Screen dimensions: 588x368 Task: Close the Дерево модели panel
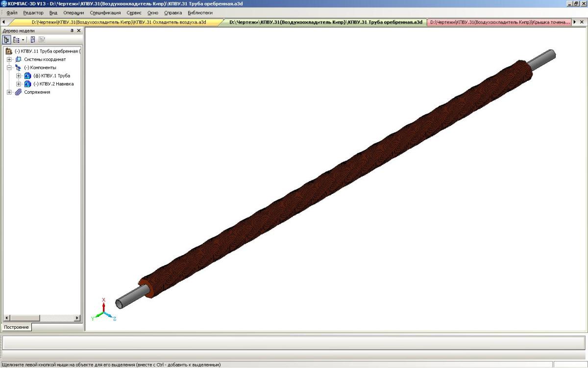pos(78,30)
